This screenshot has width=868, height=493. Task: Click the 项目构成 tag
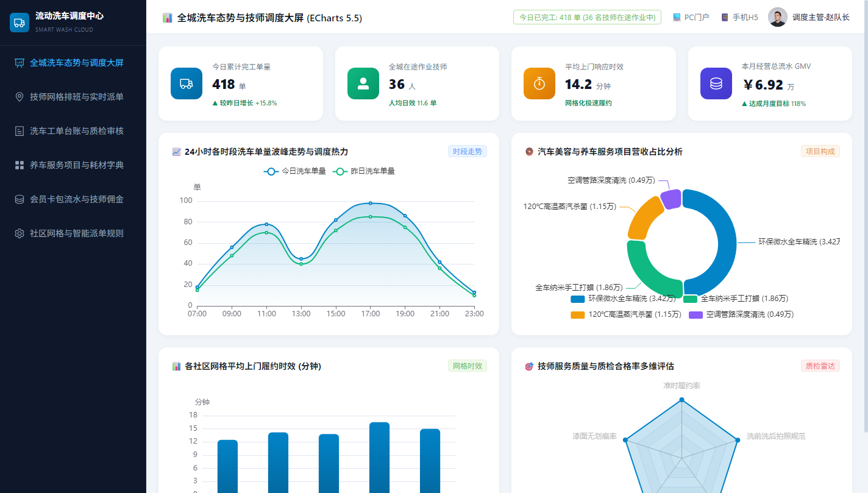[820, 152]
